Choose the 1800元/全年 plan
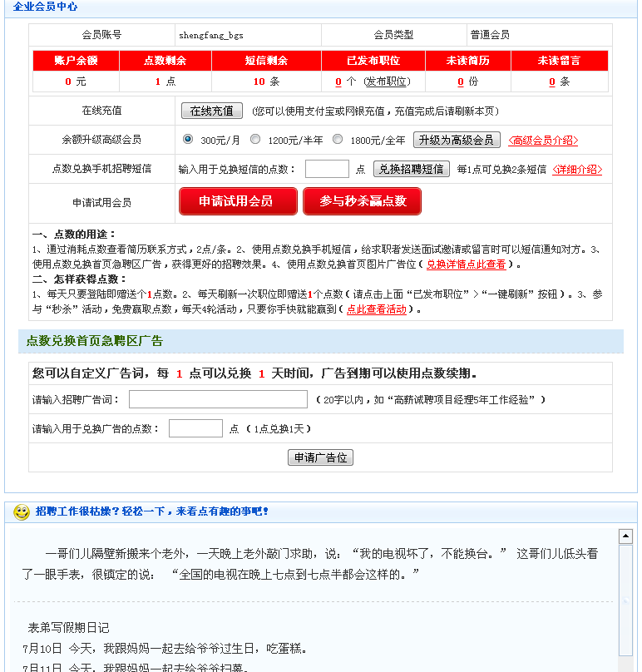Viewport: 642px width, 672px height. [338, 140]
